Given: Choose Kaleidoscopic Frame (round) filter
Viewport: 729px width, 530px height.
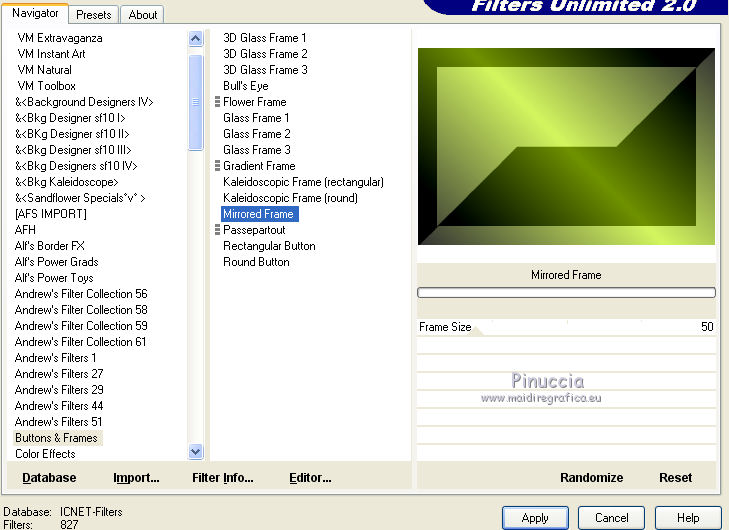Looking at the screenshot, I should [x=290, y=198].
